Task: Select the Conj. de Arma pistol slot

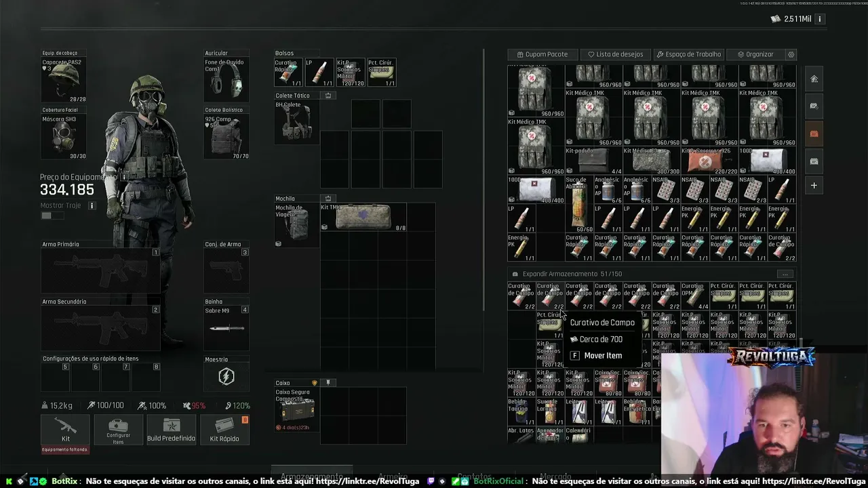Action: pos(226,270)
